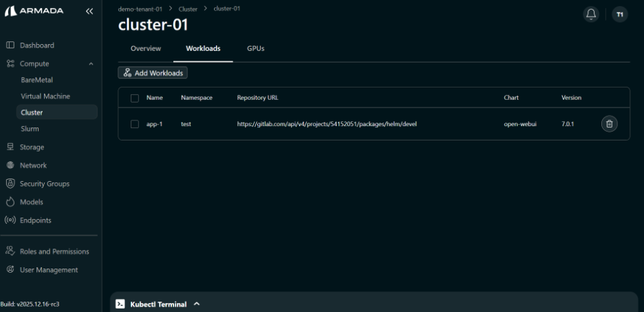Open Roles and Permissions page

54,251
